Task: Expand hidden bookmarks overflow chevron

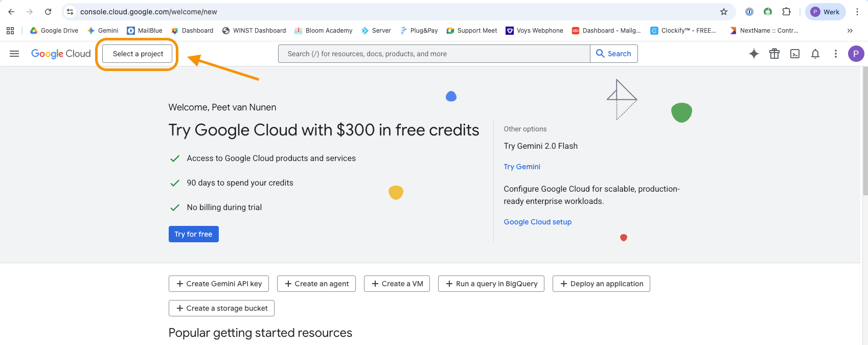Action: (x=850, y=31)
